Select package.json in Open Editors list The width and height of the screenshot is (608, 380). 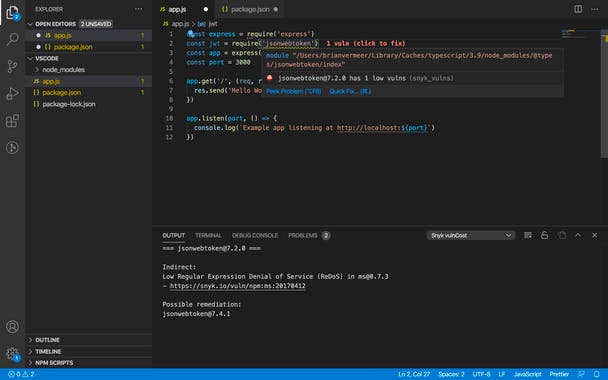(89, 47)
